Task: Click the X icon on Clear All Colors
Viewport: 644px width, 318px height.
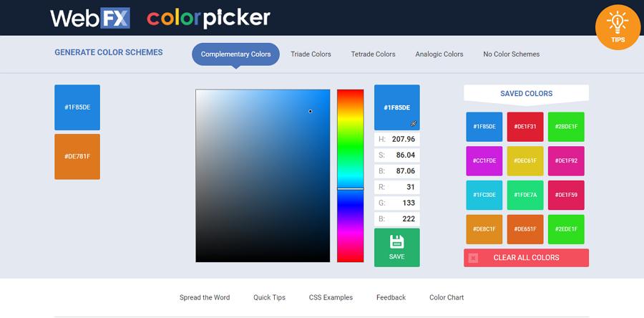Action: [473, 258]
